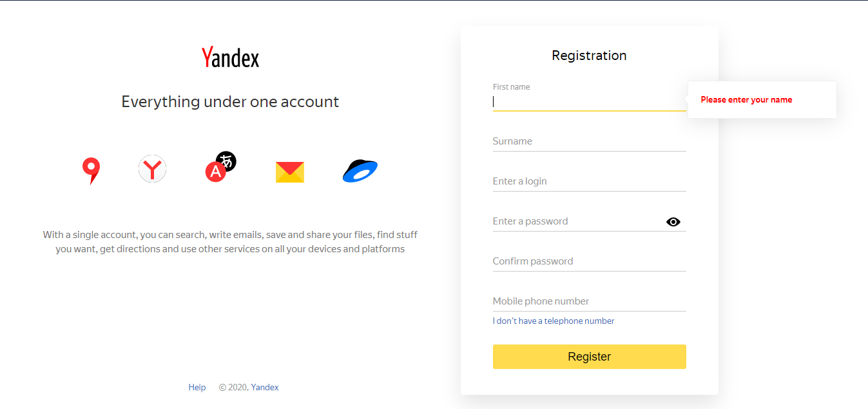
Task: Focus the Enter a password field
Action: 578,221
